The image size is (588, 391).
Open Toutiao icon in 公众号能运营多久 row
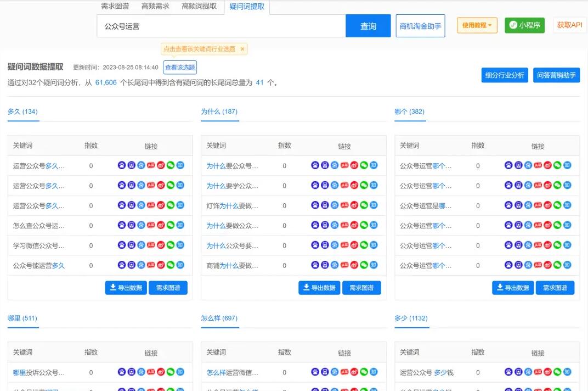click(151, 265)
